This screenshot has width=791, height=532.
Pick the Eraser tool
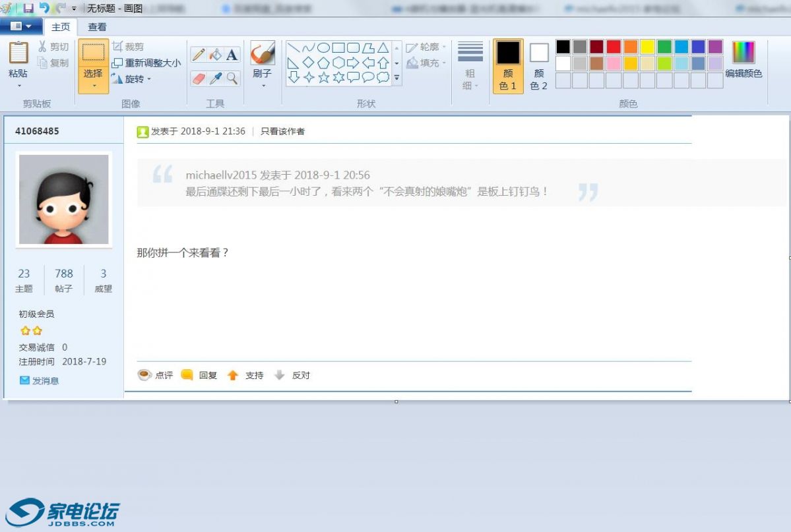[x=199, y=78]
